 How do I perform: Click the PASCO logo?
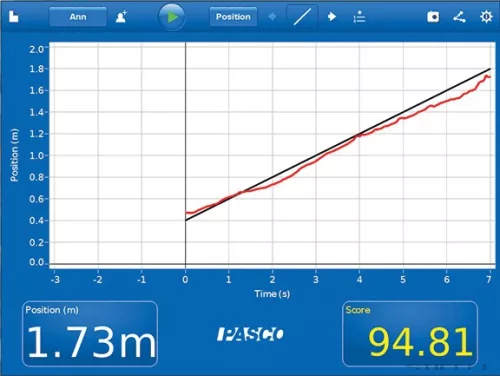[250, 334]
